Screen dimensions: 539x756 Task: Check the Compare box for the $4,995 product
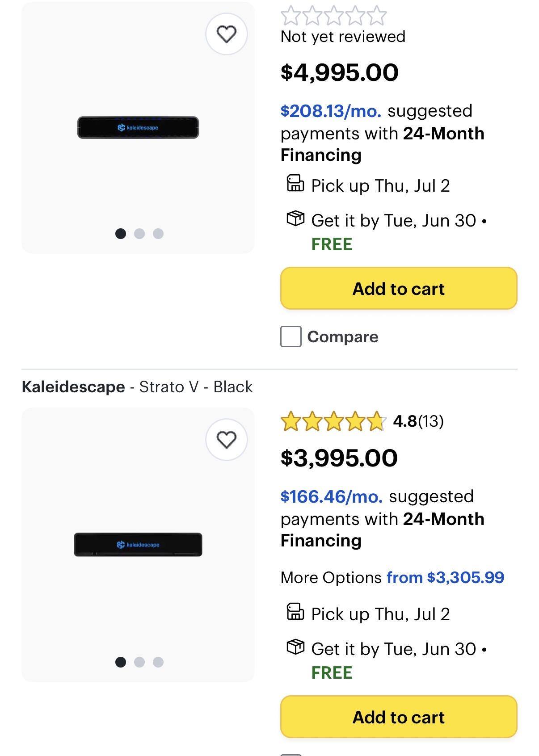(291, 336)
